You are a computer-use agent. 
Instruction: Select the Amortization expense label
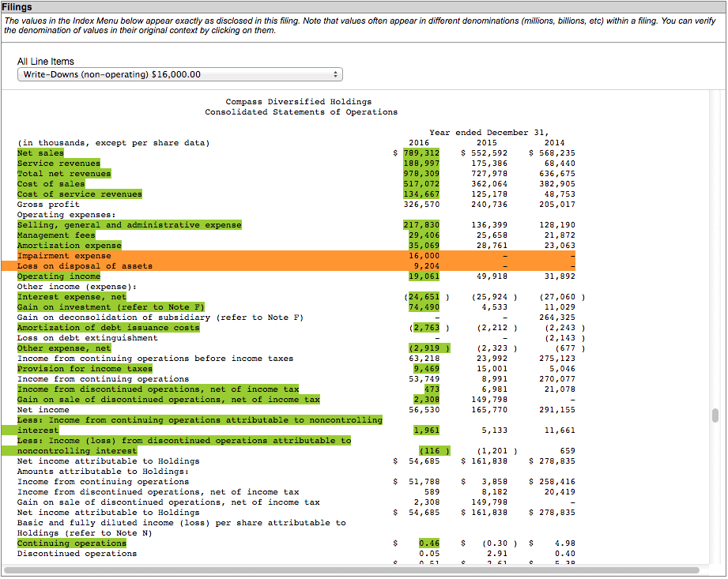pyautogui.click(x=70, y=246)
